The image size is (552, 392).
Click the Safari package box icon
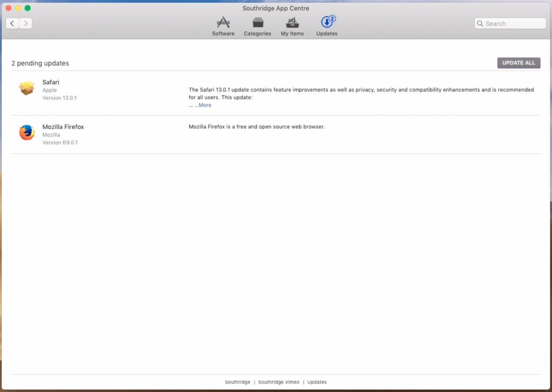click(26, 88)
